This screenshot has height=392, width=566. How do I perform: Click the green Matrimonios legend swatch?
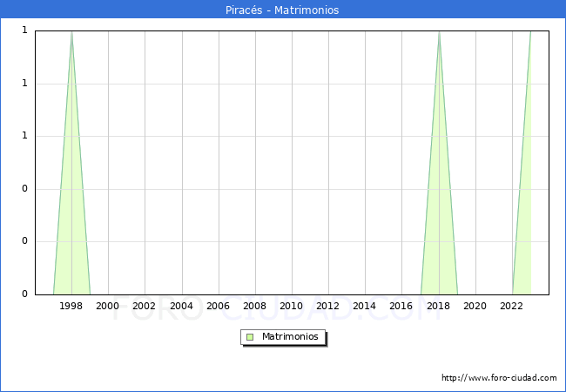pos(250,336)
